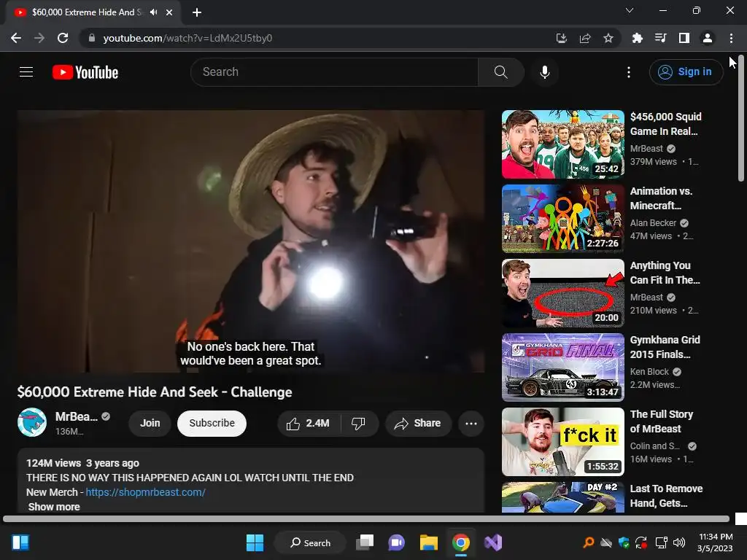Go to YouTube home via logo
747x560 pixels.
[85, 72]
